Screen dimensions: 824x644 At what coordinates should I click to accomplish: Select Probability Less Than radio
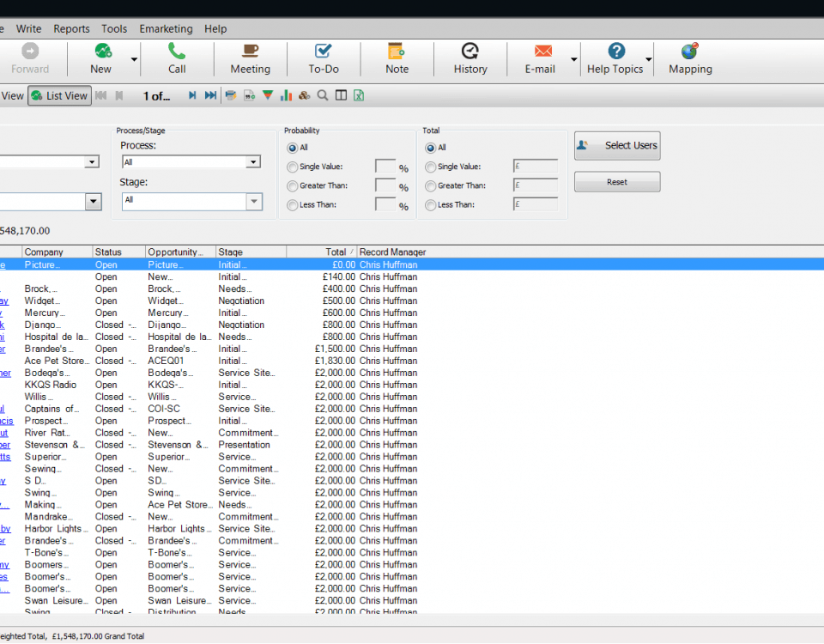tap(292, 205)
